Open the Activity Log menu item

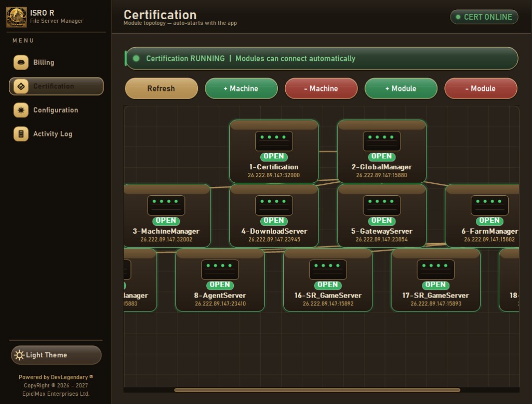click(56, 134)
